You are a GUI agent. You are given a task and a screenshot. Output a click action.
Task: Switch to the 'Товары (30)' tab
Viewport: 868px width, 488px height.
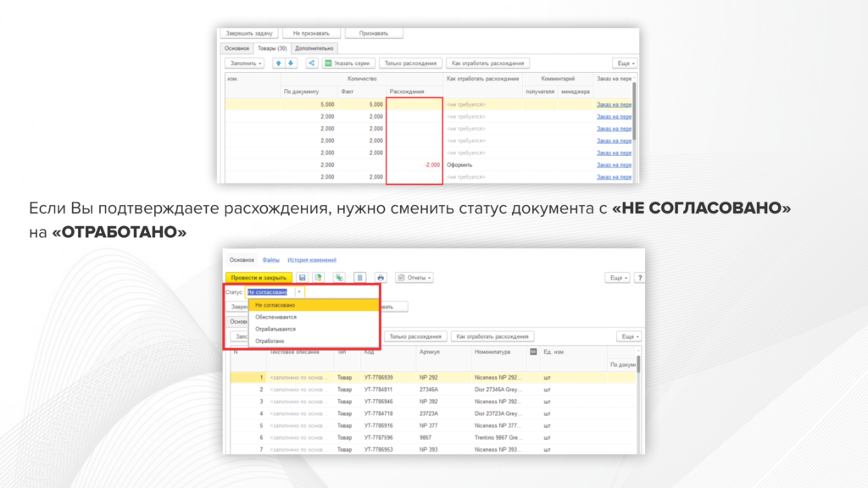[x=272, y=48]
